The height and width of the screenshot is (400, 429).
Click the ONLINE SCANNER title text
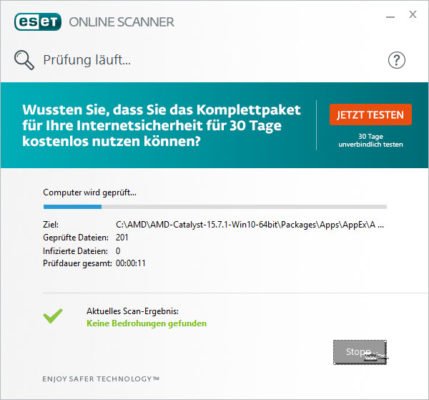[x=121, y=22]
